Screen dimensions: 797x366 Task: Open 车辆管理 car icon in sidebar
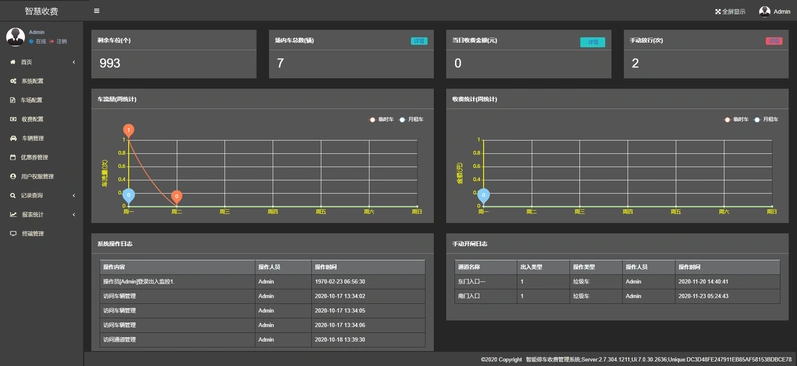click(x=13, y=138)
